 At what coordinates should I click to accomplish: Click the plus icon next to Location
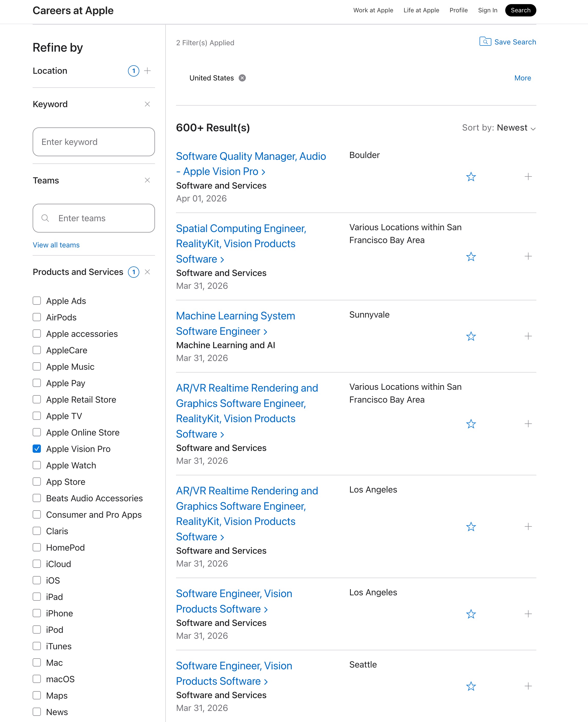(148, 71)
